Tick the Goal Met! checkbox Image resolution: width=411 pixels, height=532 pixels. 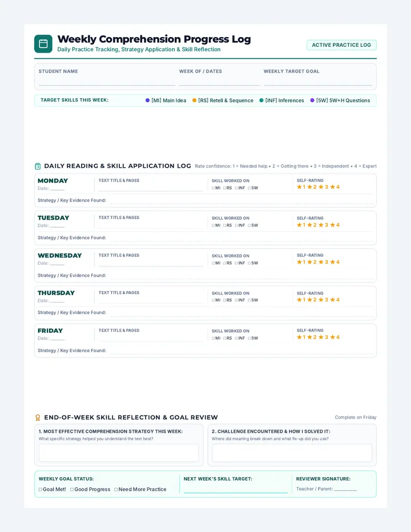(41, 490)
